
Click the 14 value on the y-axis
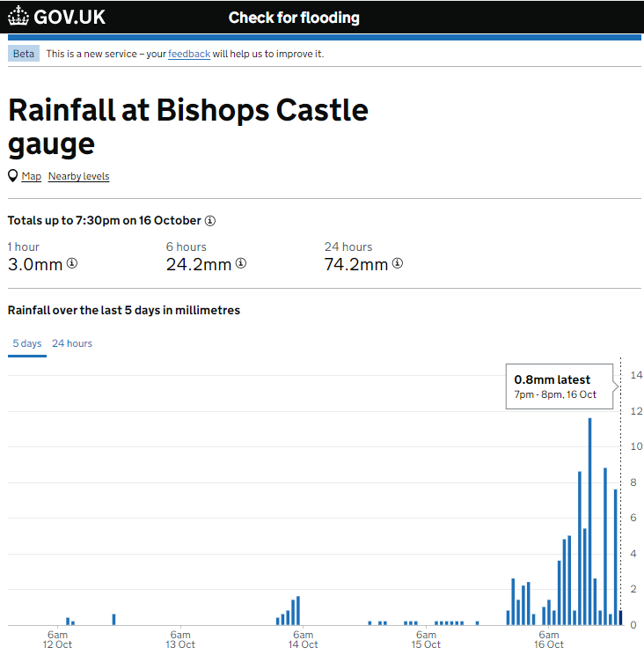point(636,375)
